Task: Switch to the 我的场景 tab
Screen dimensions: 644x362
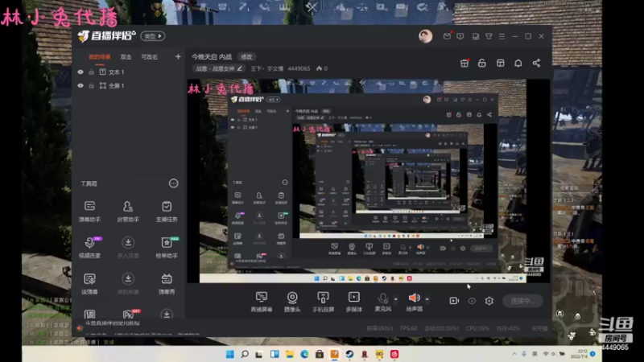Action: (x=99, y=57)
